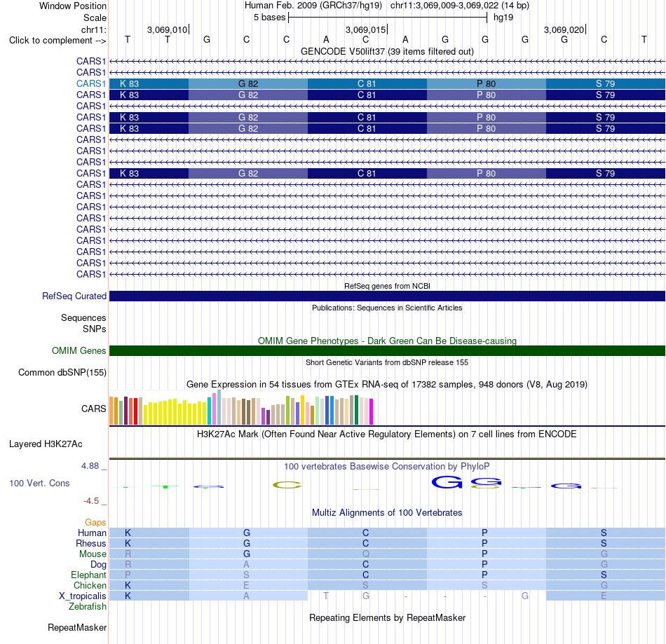Open '100 vertebrates Basewise Conservation by PhyloP' title
The width and height of the screenshot is (666, 644).
[387, 466]
